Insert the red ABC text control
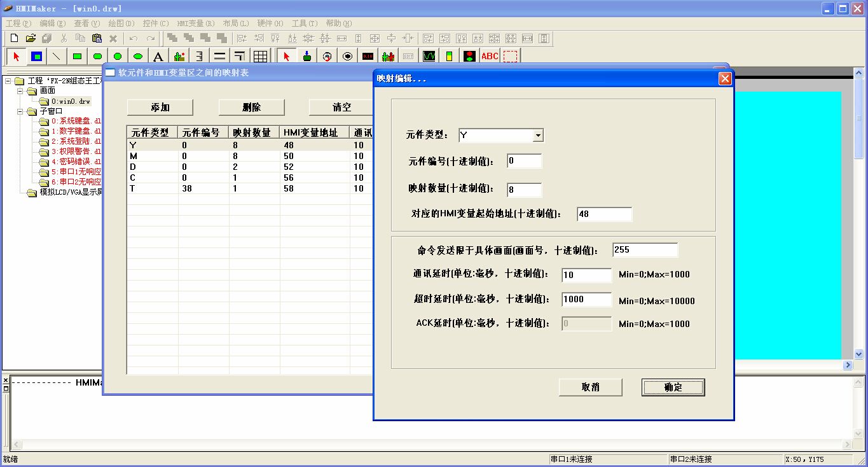 click(490, 56)
